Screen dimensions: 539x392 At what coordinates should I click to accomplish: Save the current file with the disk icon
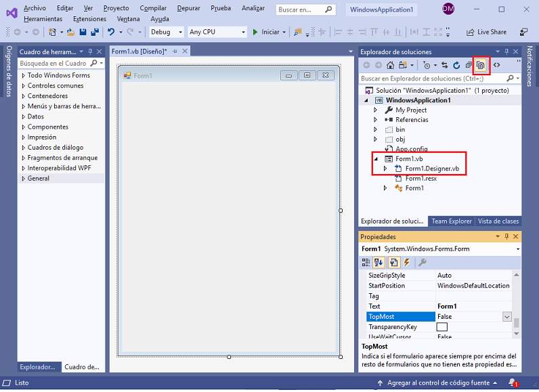pos(83,32)
